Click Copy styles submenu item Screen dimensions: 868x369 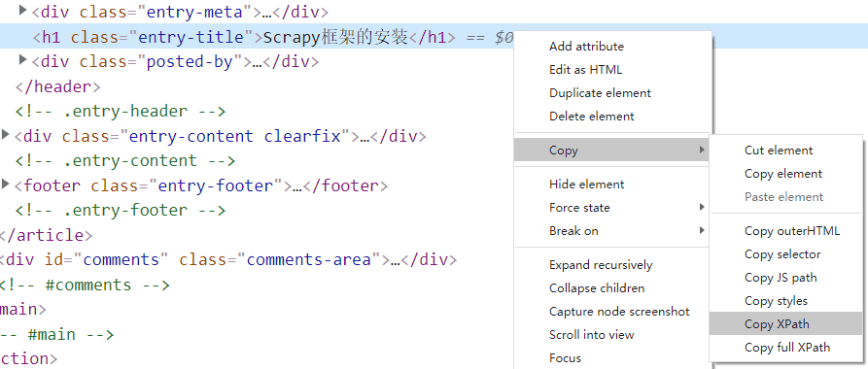(x=776, y=301)
